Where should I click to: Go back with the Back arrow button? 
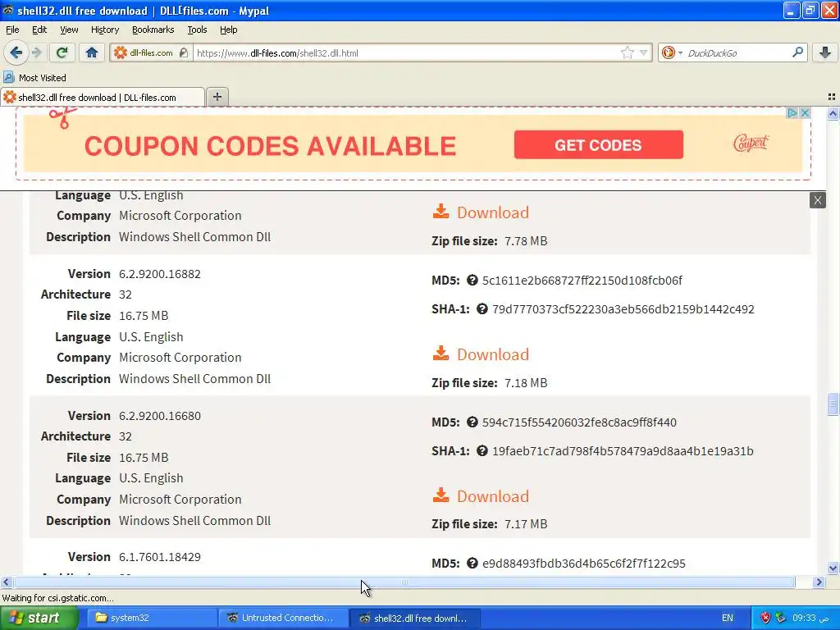click(x=16, y=52)
